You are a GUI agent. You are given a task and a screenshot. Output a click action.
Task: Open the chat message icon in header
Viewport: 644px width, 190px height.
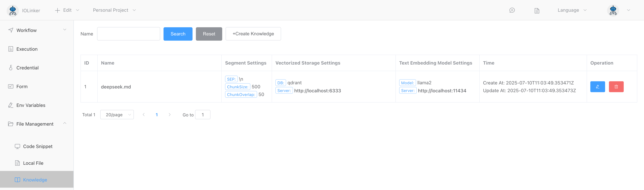(512, 10)
